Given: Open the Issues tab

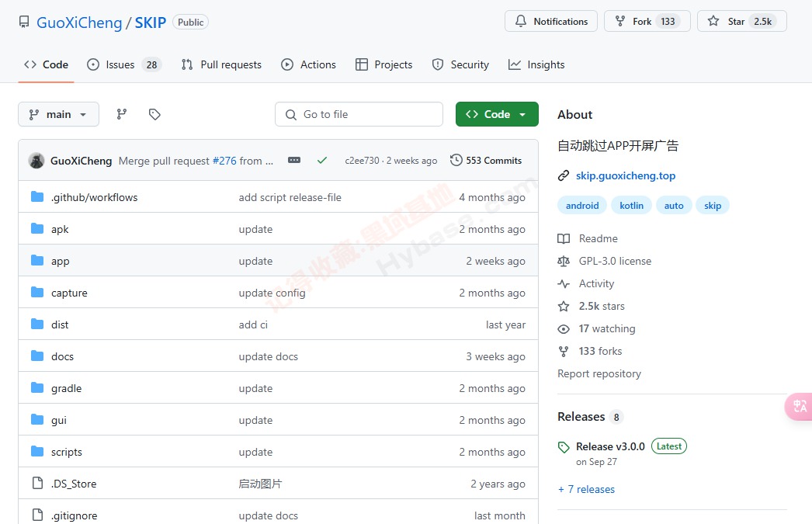Looking at the screenshot, I should pyautogui.click(x=124, y=64).
